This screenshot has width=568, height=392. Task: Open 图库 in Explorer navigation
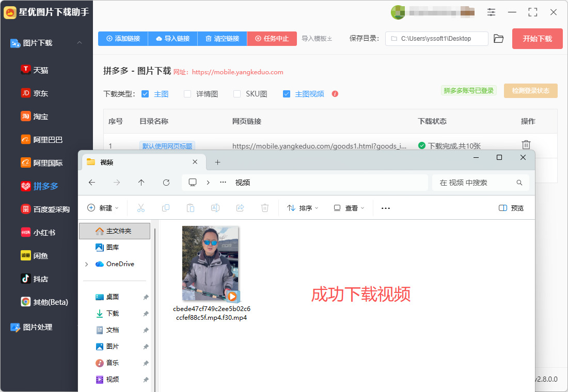(107, 247)
